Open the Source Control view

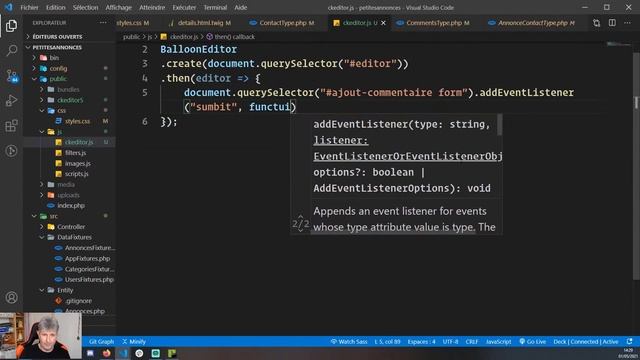(x=11, y=76)
